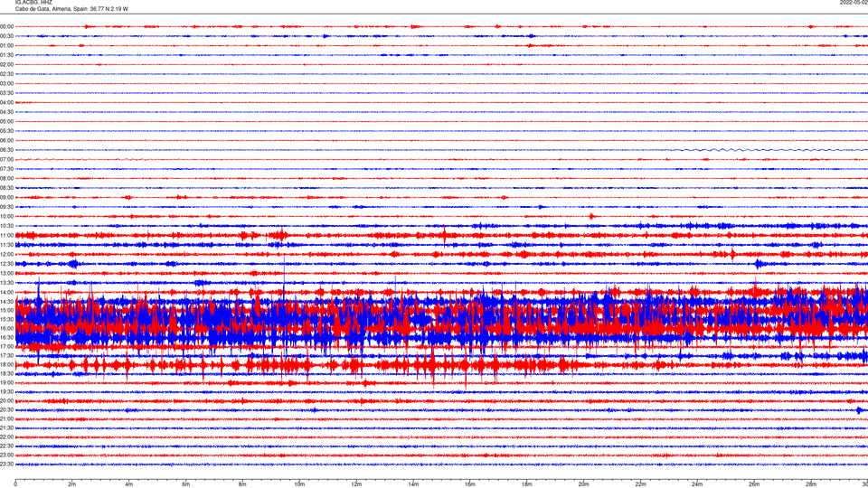Select the 09:30 trace time label
The width and height of the screenshot is (868, 488).
click(x=6, y=207)
